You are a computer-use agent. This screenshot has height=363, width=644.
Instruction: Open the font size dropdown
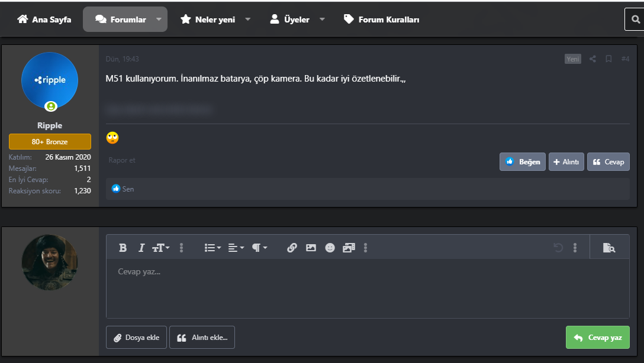click(160, 248)
